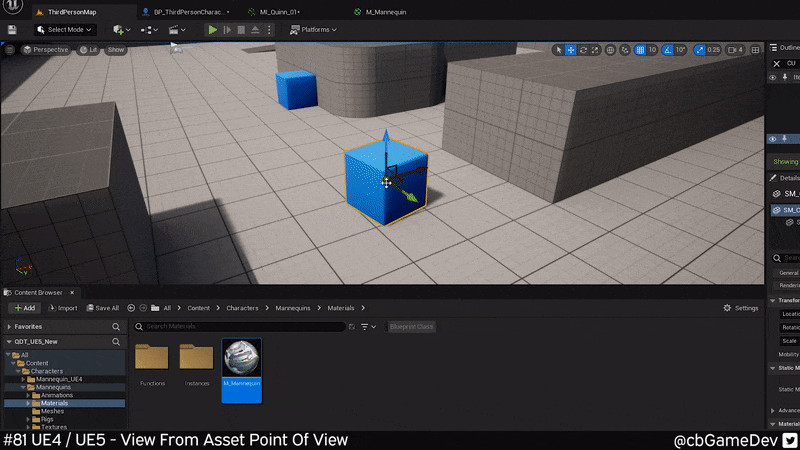Switch to the ThirdPersonMap tab
The width and height of the screenshot is (800, 450).
[x=71, y=12]
